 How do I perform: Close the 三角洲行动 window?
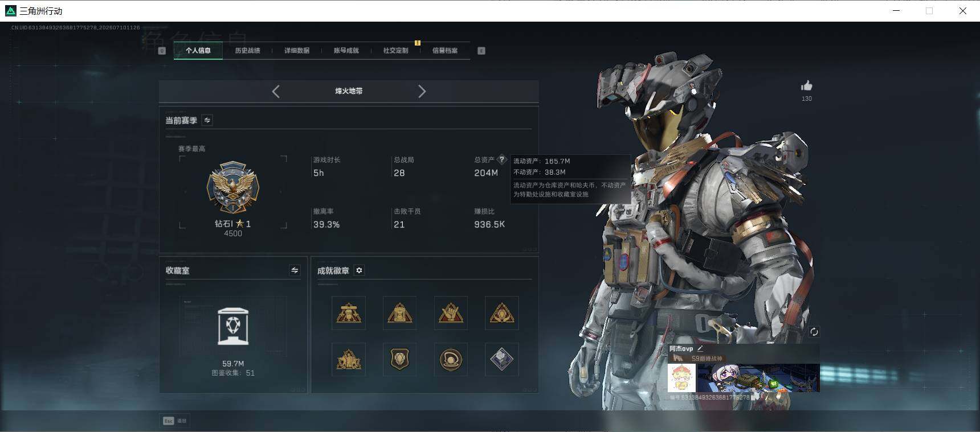pos(962,11)
